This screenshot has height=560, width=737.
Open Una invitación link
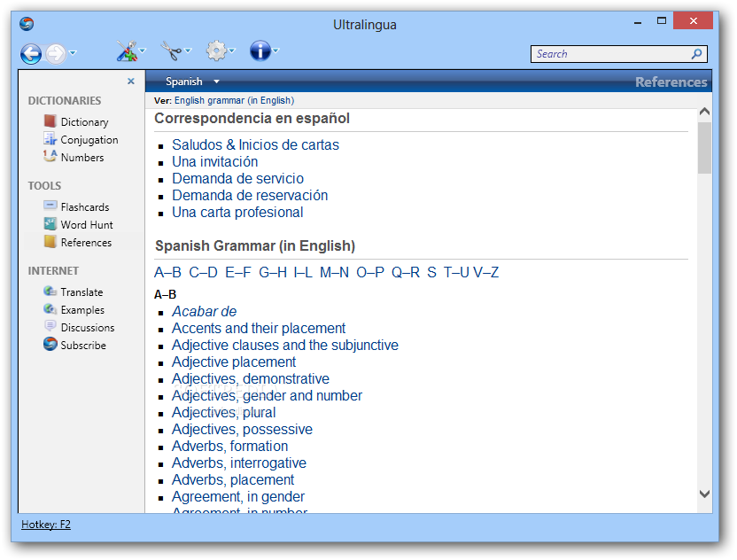(x=214, y=162)
